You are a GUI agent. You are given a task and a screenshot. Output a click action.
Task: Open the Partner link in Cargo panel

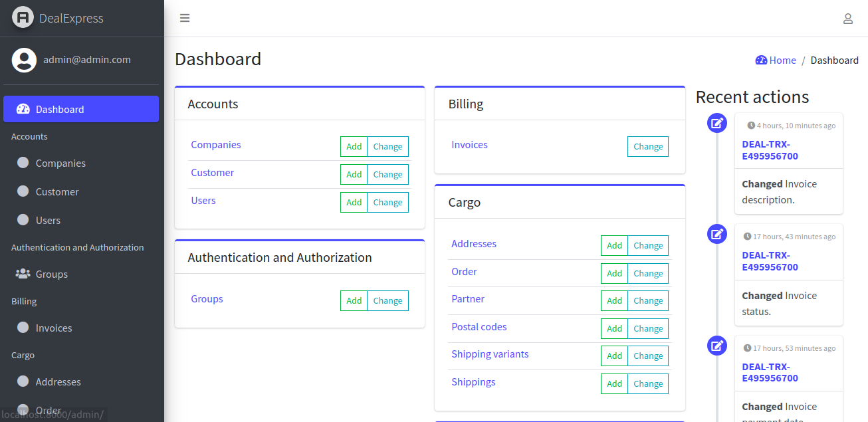(468, 299)
